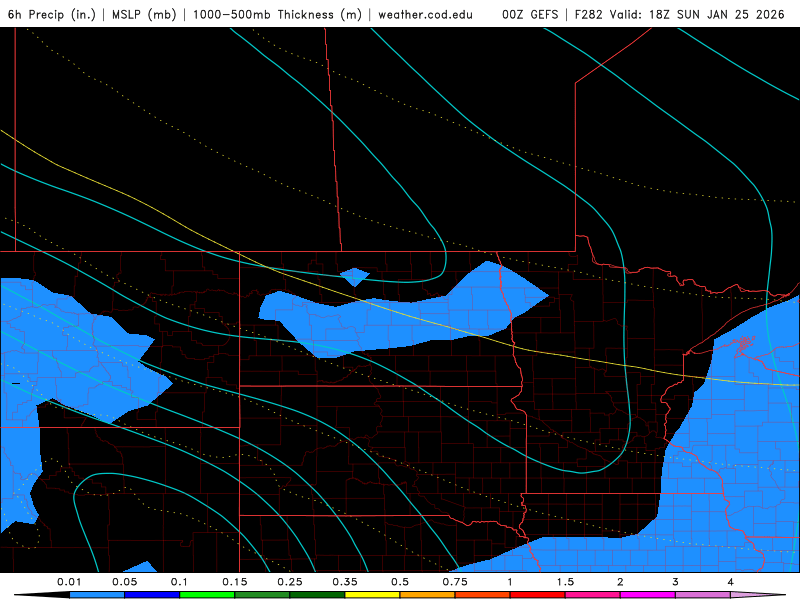This screenshot has height=600, width=800.
Task: Click the 0.25 legend value
Action: (x=290, y=582)
